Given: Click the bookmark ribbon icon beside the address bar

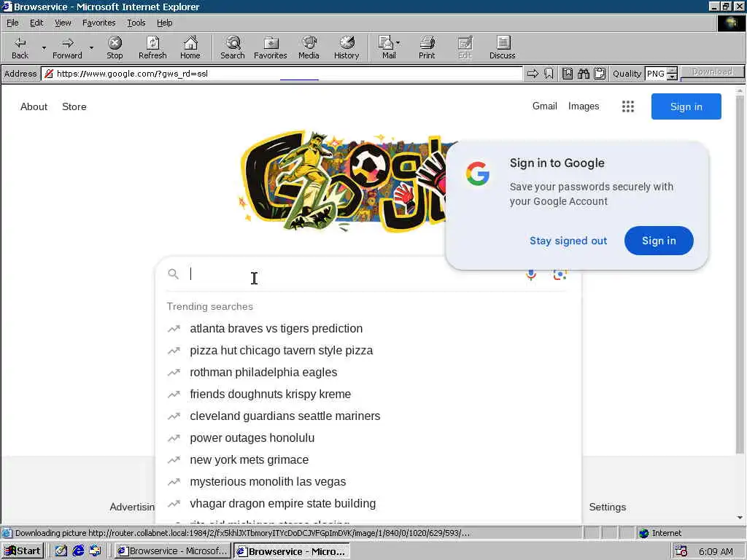Looking at the screenshot, I should (549, 74).
